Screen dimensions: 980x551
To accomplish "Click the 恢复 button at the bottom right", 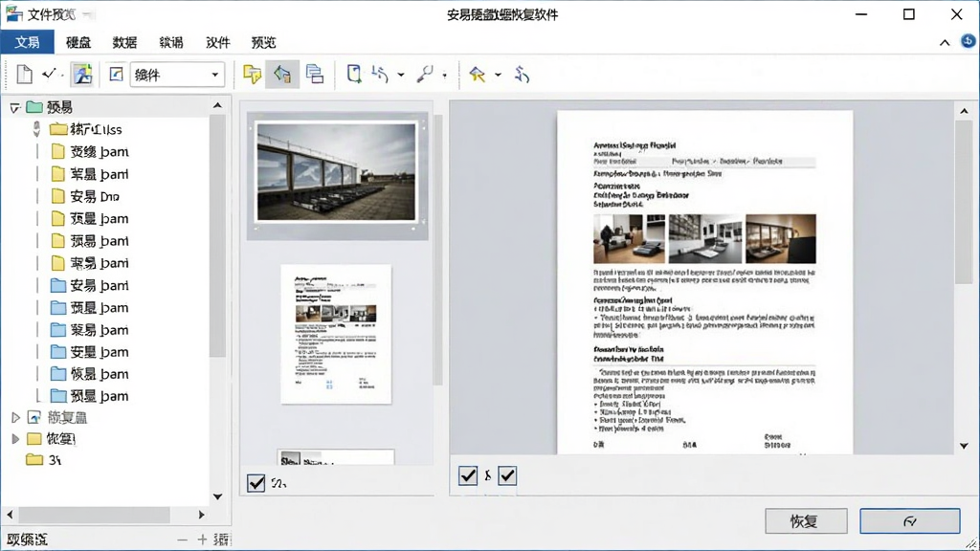I will point(806,521).
